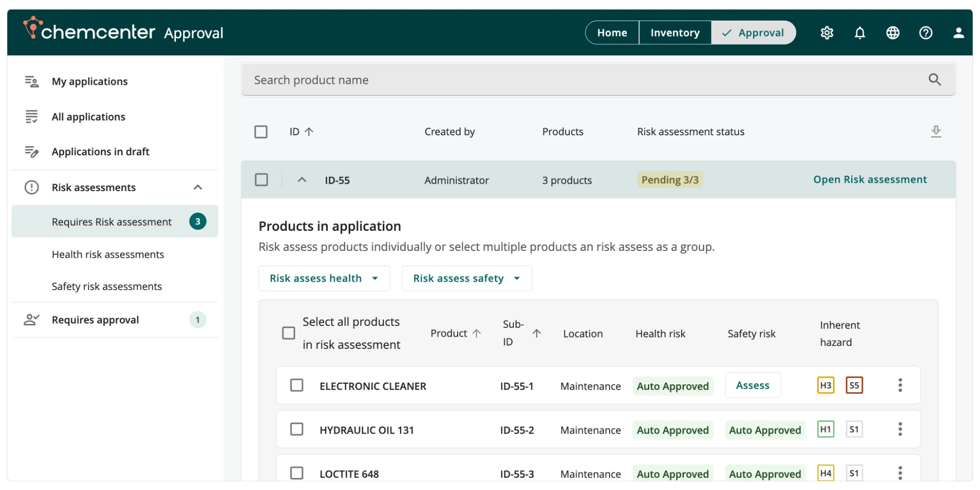Check the ELECTRONIC CLEANER checkbox
The image size is (980, 490).
[296, 385]
